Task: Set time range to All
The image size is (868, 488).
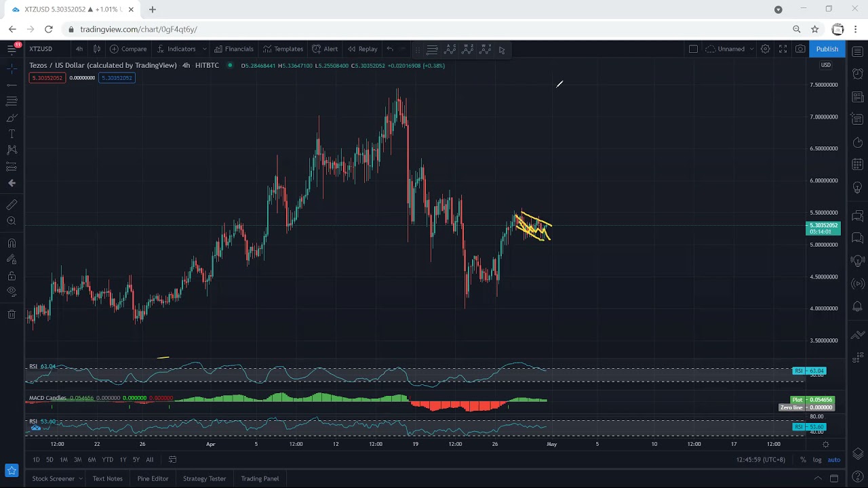Action: (149, 460)
